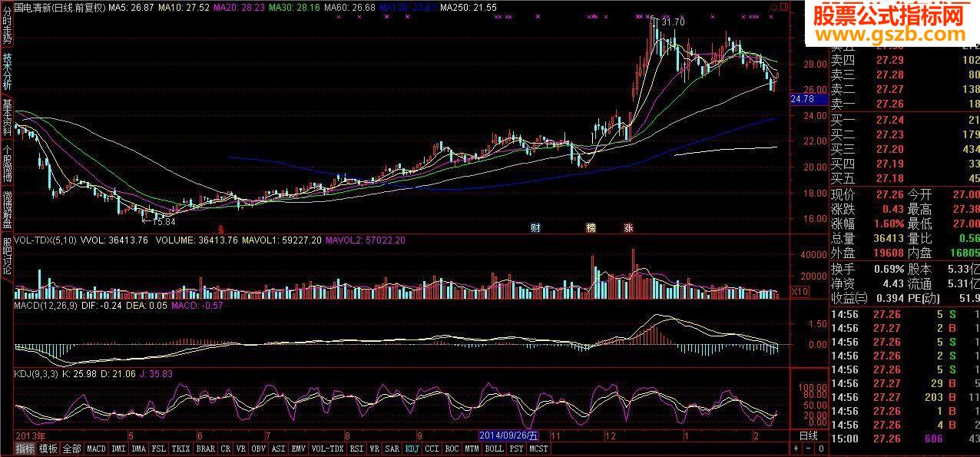Screen dimensions: 980x457
Task: Switch to the 分时走势 side tab
Action: point(7,25)
